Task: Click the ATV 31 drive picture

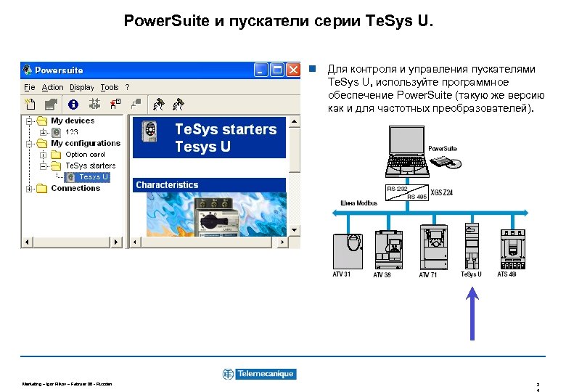Action: click(x=348, y=251)
